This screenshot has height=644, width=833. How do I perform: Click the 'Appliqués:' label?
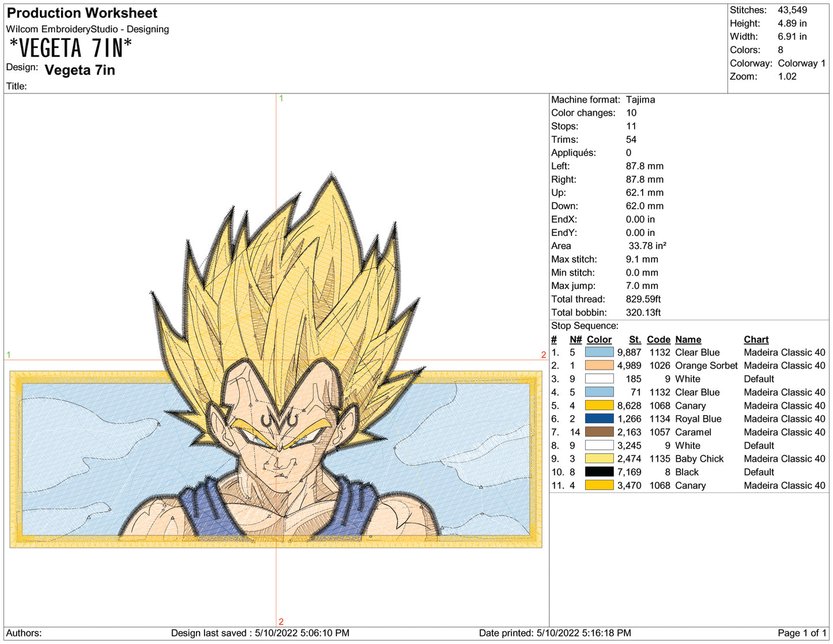point(574,153)
